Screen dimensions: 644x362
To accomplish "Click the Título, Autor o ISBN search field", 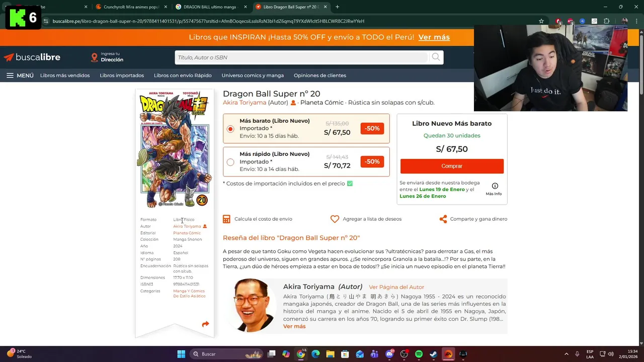I will click(301, 57).
